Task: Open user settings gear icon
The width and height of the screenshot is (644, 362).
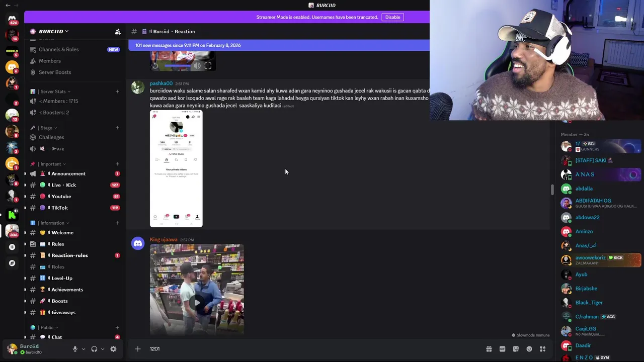Action: coord(113,349)
